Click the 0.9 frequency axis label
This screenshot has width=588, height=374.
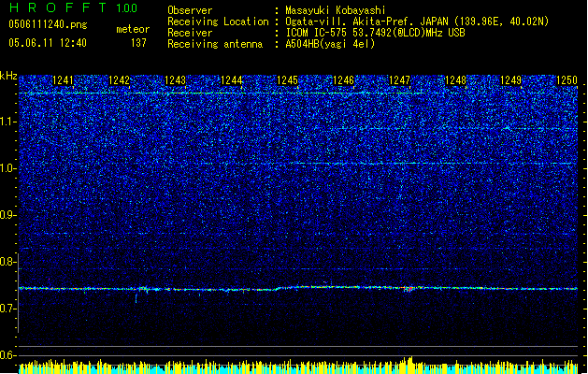tap(8, 215)
